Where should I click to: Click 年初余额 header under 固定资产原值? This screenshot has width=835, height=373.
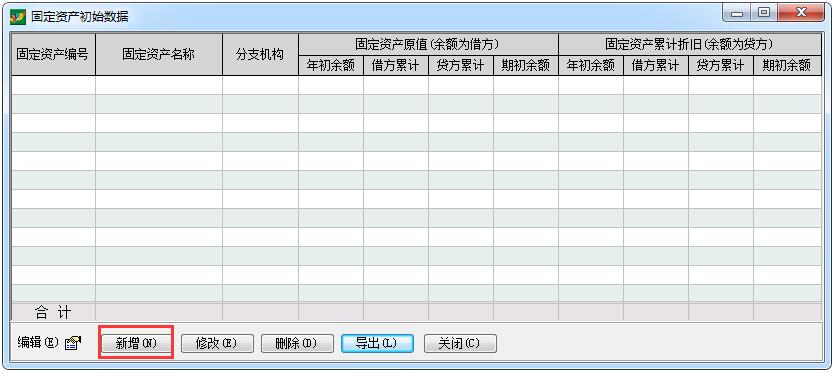coord(331,66)
